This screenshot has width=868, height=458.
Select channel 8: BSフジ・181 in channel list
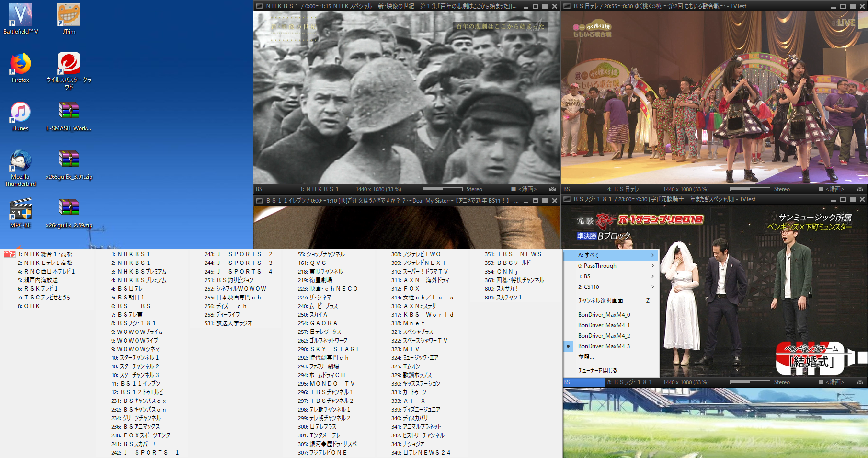point(134,323)
